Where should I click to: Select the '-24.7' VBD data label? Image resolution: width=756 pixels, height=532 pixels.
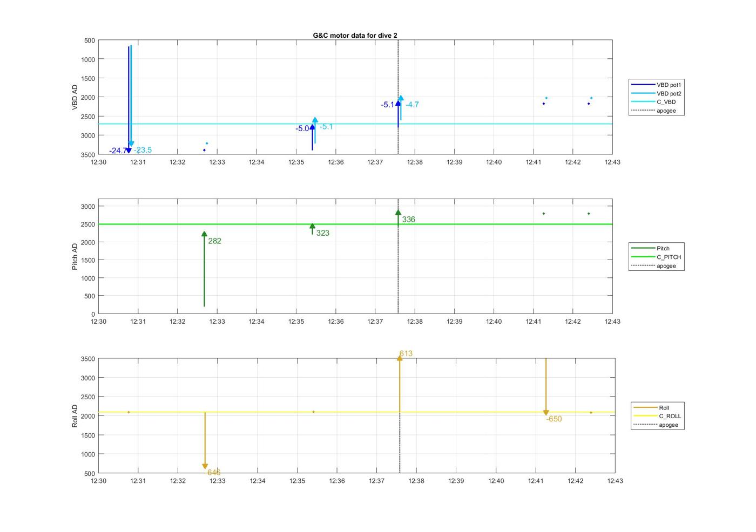click(118, 151)
